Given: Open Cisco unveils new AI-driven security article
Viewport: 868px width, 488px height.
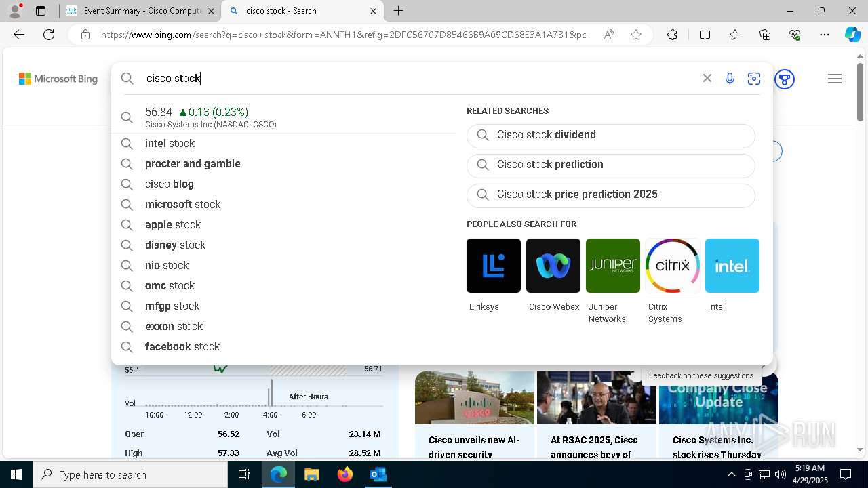Looking at the screenshot, I should pyautogui.click(x=475, y=415).
